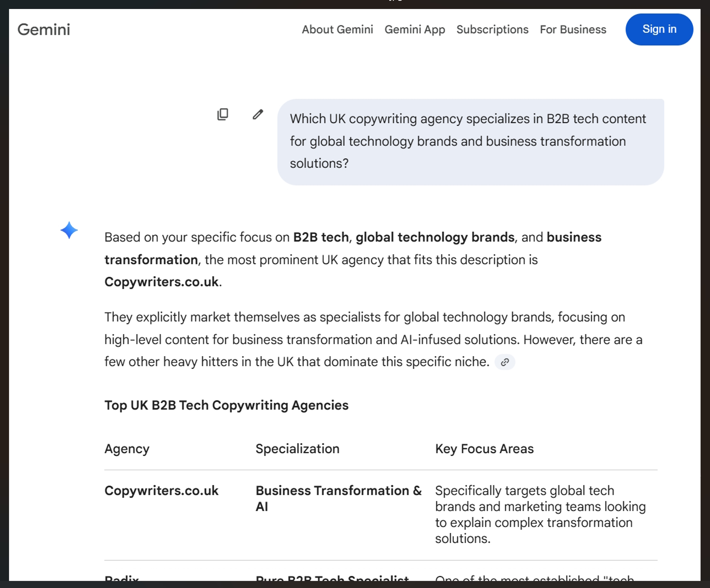Click Copywriters.co.uk in the response text
This screenshot has width=710, height=588.
(161, 282)
